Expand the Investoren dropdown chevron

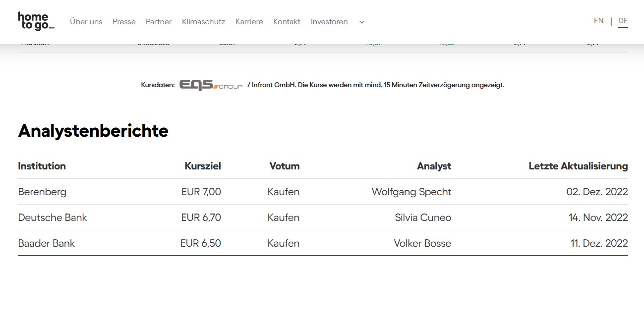coord(361,22)
